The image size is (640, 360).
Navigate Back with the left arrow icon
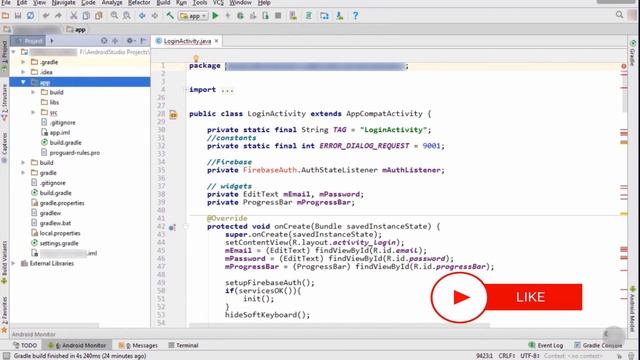tap(142, 16)
